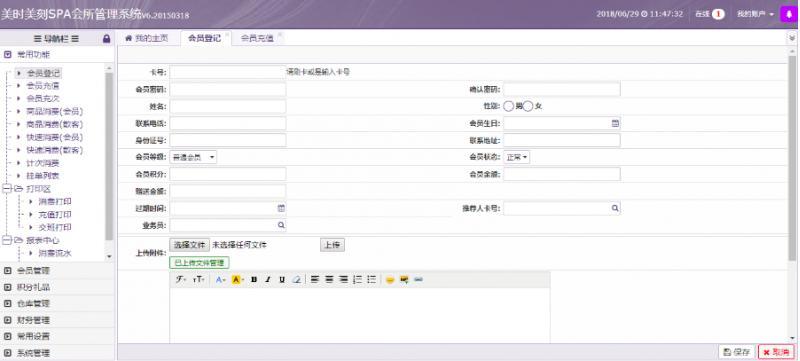Expand the 系统管理 sidebar section
This screenshot has height=361, width=800.
pyautogui.click(x=57, y=353)
